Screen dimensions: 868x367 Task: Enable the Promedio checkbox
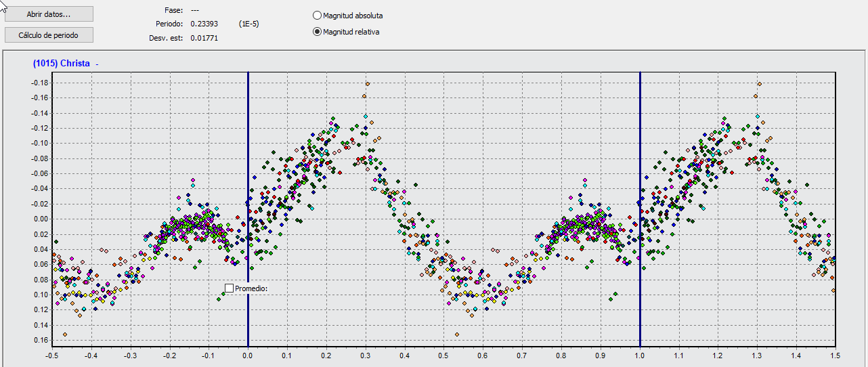(x=230, y=288)
